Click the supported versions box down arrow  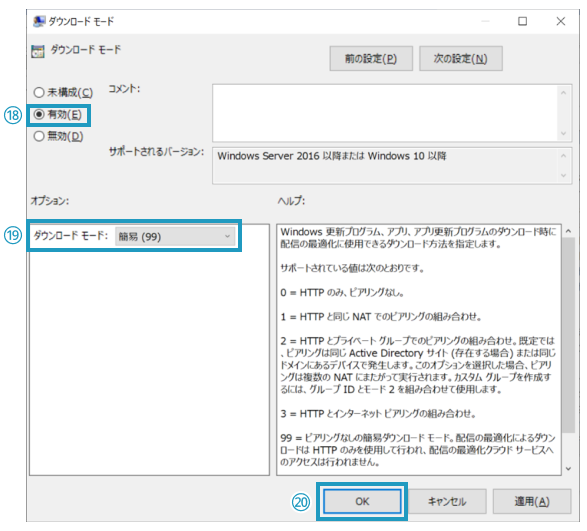[x=563, y=175]
